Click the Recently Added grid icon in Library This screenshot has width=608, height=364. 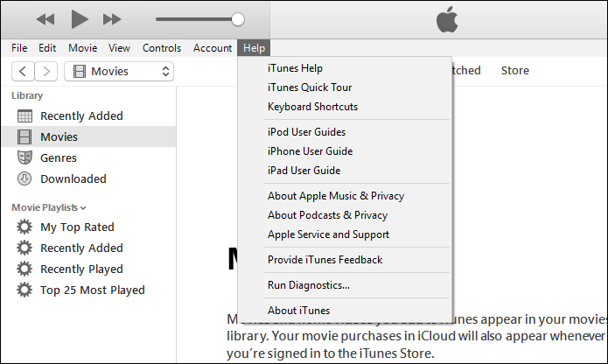[24, 115]
